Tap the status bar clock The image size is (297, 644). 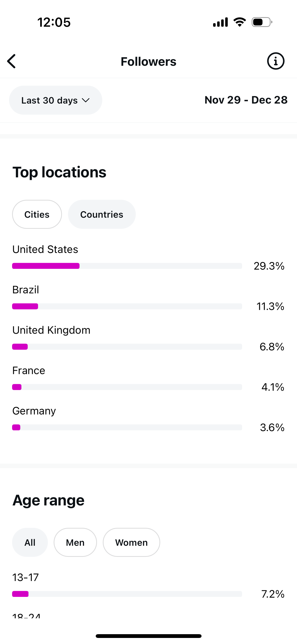click(54, 22)
